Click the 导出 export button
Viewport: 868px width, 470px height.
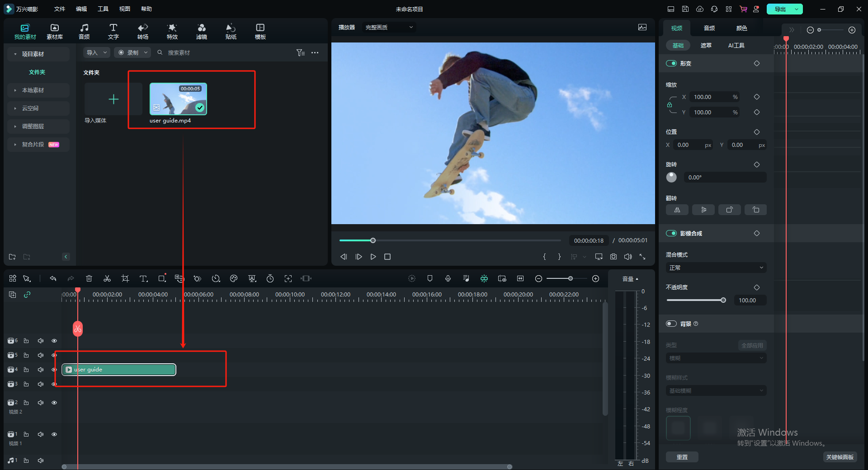(780, 9)
